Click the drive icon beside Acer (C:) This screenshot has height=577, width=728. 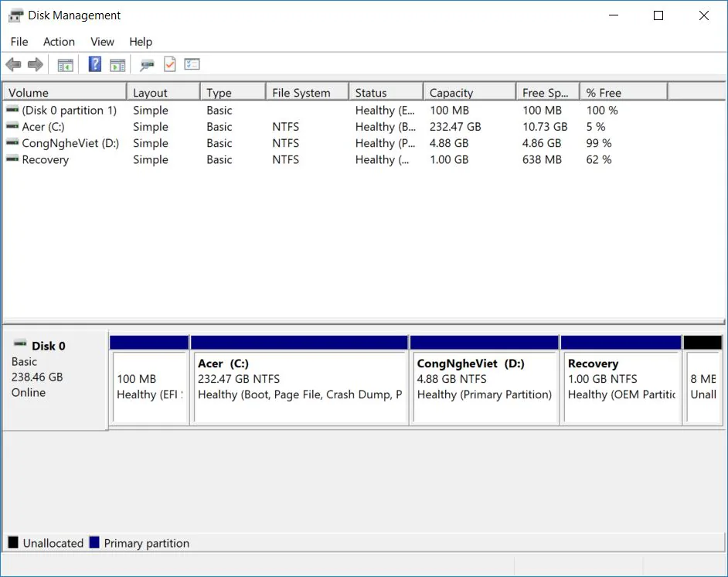pos(12,126)
